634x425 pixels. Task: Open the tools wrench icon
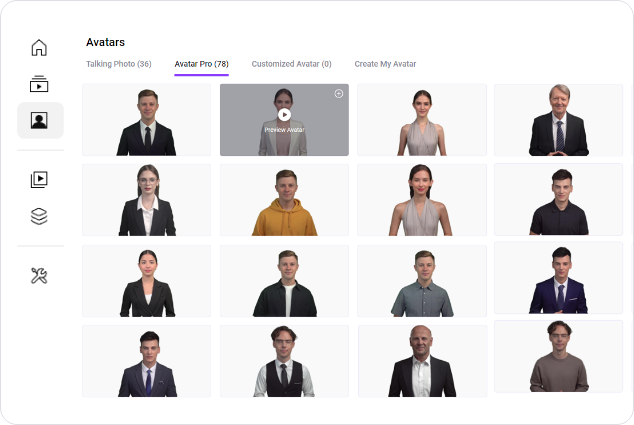tap(39, 275)
